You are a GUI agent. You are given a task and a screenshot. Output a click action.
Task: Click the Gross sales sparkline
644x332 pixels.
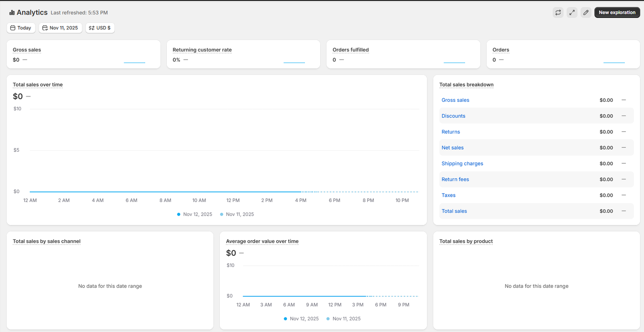tap(134, 62)
